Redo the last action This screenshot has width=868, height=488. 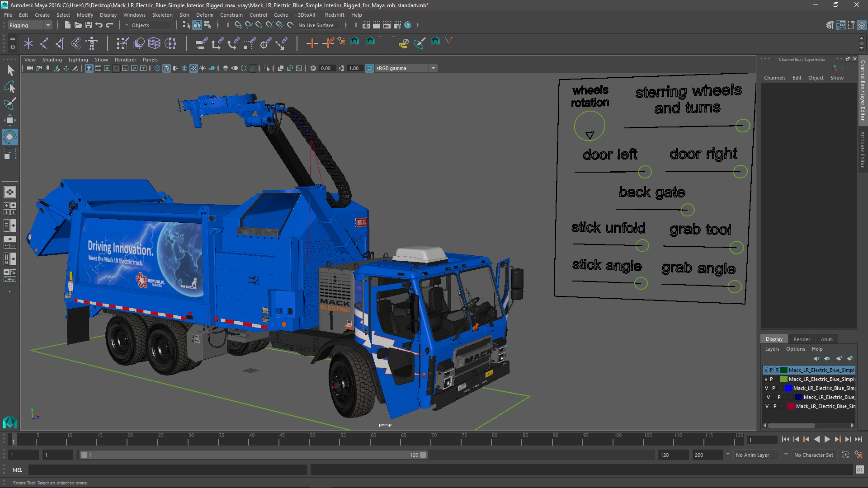coord(109,25)
